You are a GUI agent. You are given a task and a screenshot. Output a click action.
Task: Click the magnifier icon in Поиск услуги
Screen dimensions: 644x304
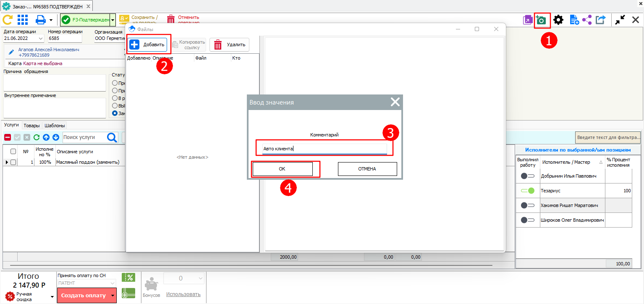pos(112,137)
